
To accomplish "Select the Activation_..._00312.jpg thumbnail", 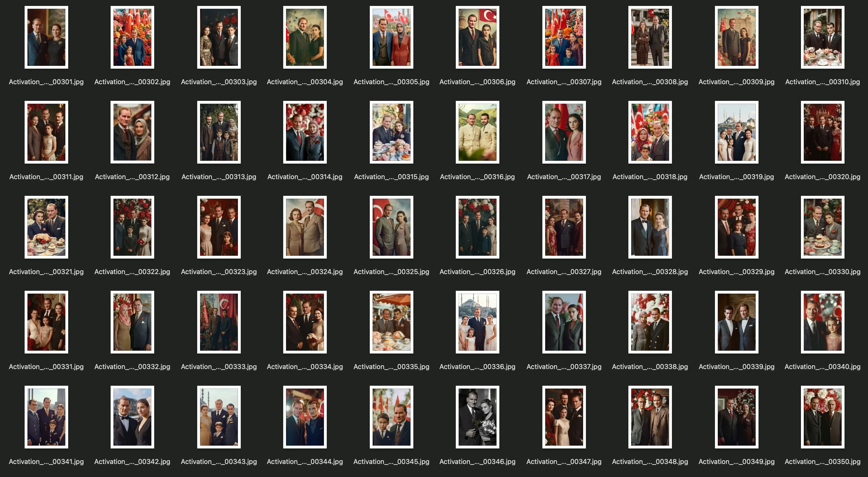I will coord(132,132).
